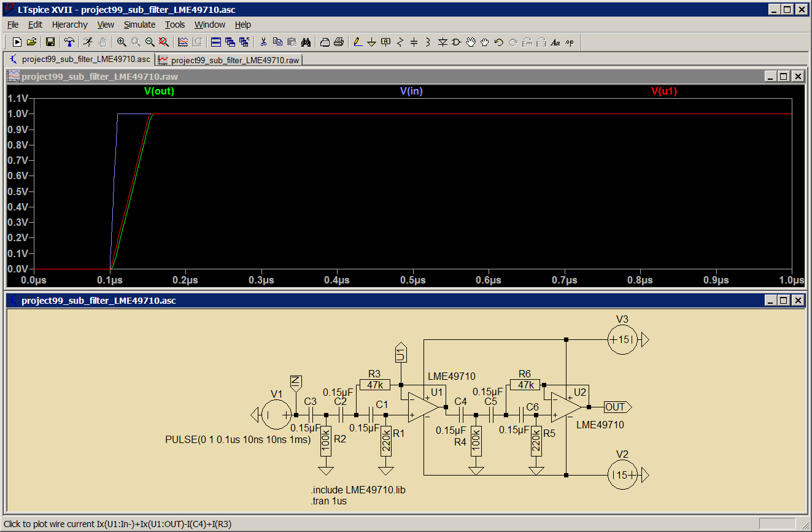The image size is (812, 532).
Task: Select the U2 op-amp symbol
Action: point(566,407)
